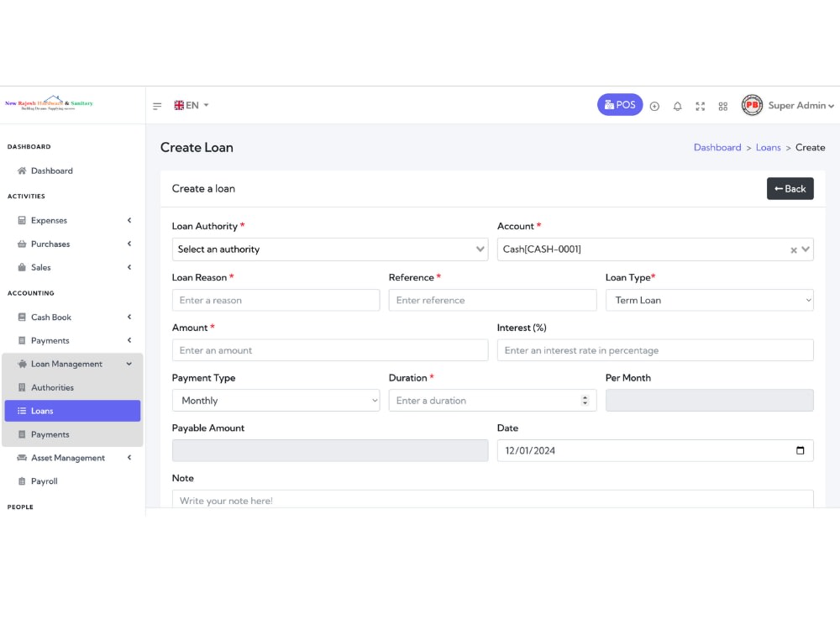Click the Loans breadcrumb link
Screen dimensions: 840x630
tap(768, 147)
